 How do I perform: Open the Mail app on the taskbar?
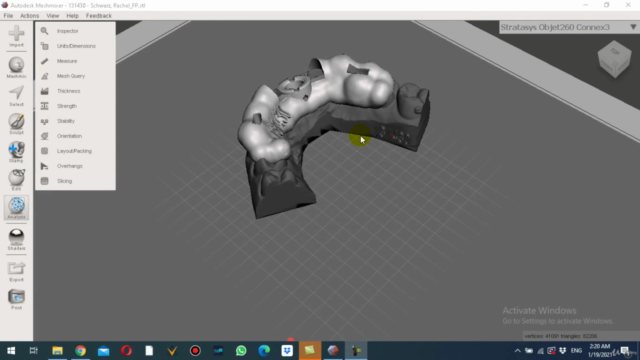point(103,351)
